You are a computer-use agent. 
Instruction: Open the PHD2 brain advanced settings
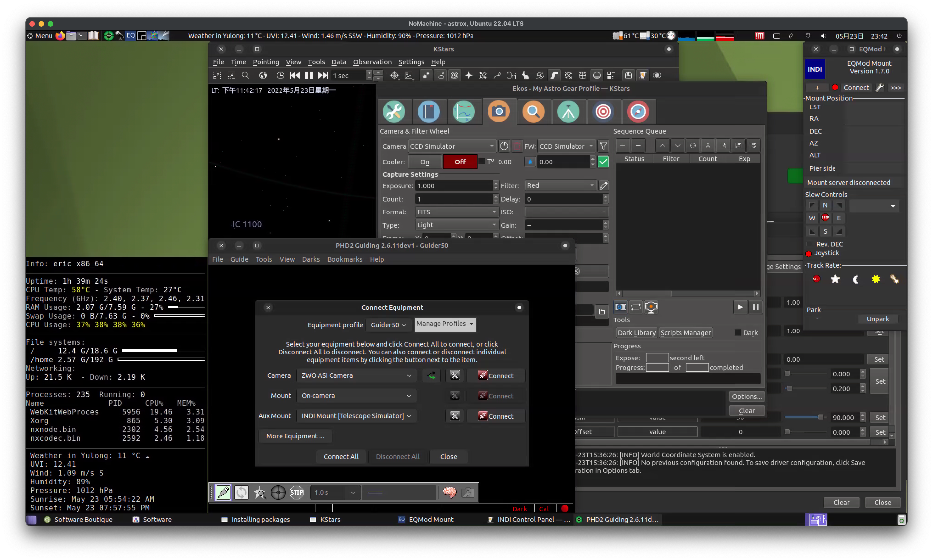450,493
